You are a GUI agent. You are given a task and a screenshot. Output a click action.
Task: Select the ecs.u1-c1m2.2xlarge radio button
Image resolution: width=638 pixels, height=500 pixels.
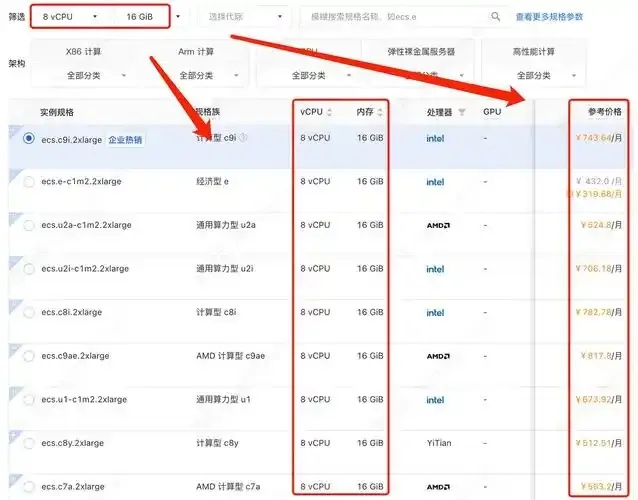29,400
